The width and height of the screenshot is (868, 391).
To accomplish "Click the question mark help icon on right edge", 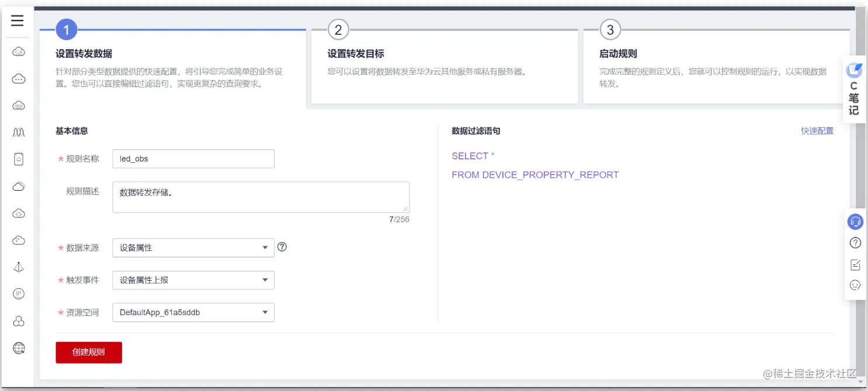I will point(855,243).
